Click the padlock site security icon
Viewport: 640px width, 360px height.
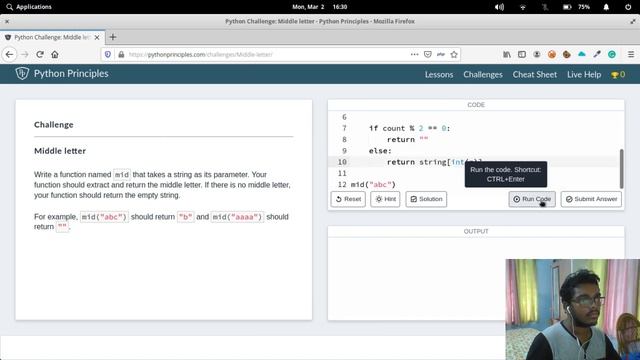[x=121, y=54]
